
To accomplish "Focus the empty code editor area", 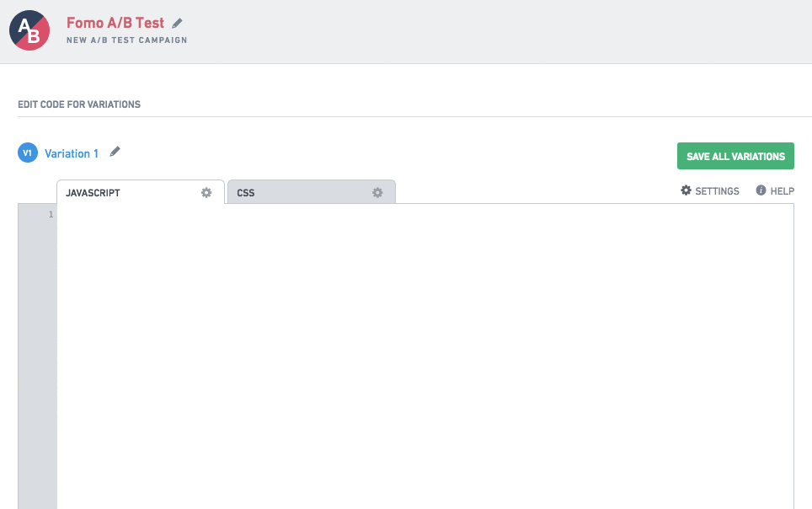I will pos(425,356).
